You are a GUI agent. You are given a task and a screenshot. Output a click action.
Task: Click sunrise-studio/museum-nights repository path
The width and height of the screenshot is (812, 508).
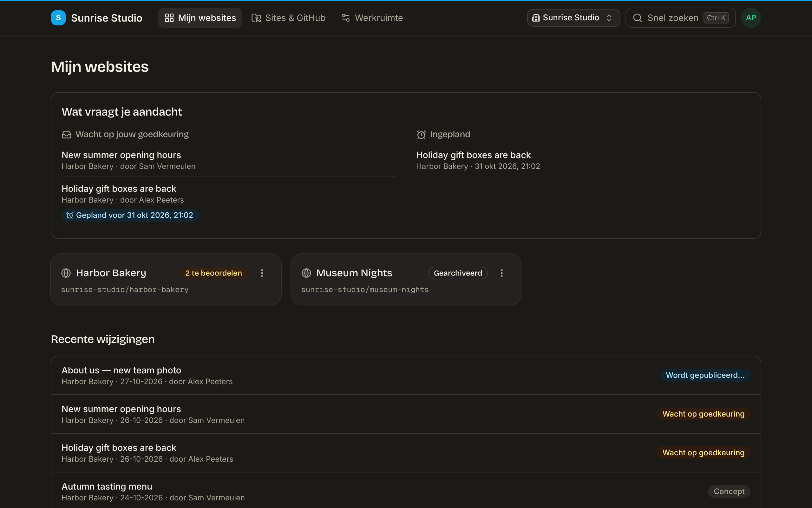[x=365, y=290]
